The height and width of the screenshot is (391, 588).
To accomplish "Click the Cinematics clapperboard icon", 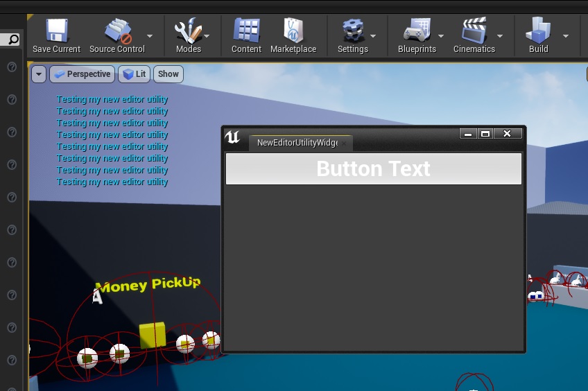I will [474, 31].
